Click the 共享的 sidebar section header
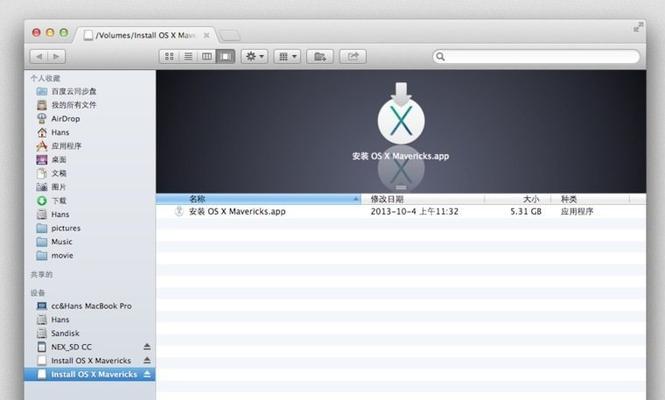The width and height of the screenshot is (665, 400). (42, 274)
